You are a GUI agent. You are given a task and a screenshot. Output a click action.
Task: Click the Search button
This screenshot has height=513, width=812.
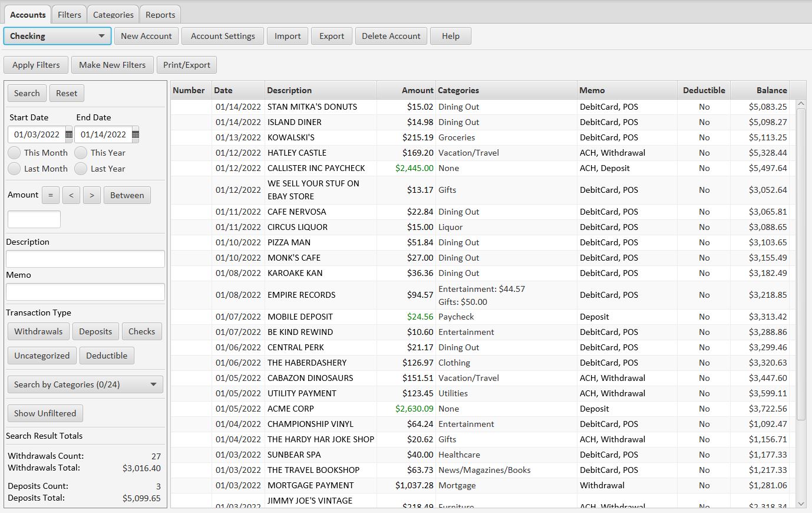(x=27, y=93)
